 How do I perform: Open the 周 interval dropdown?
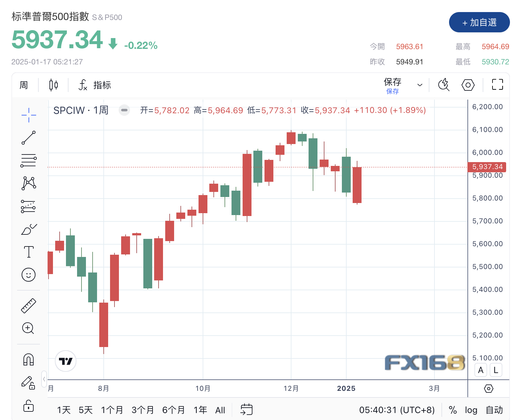click(x=24, y=85)
